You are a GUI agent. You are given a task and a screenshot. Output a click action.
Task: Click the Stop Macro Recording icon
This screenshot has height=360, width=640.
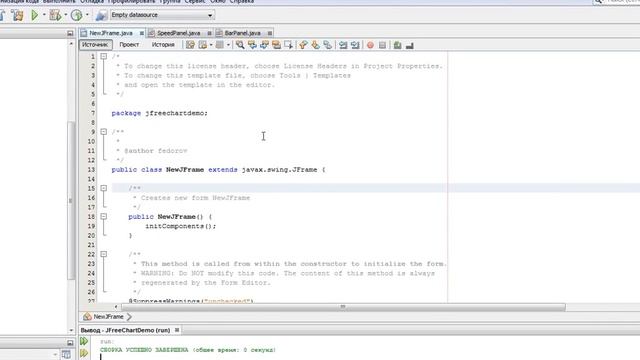382,45
